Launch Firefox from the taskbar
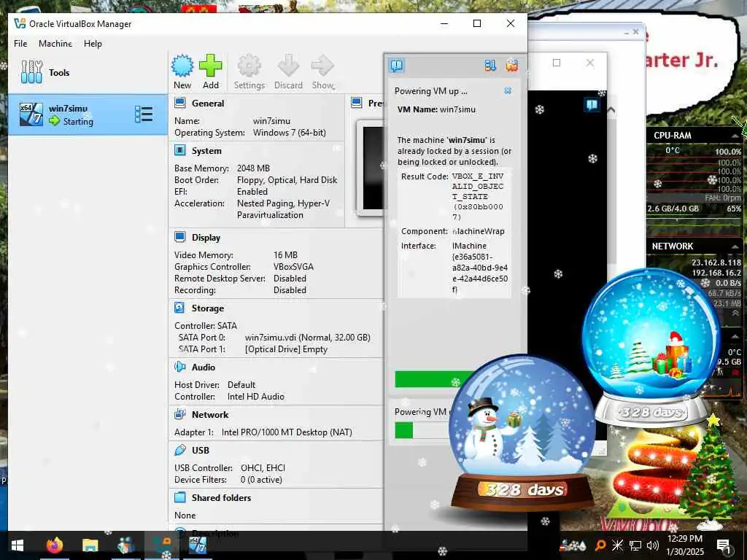Image resolution: width=747 pixels, height=560 pixels. click(54, 545)
